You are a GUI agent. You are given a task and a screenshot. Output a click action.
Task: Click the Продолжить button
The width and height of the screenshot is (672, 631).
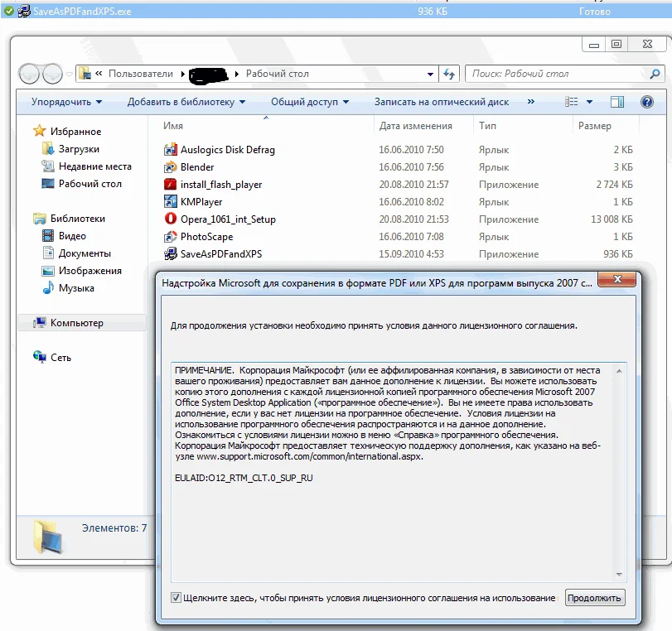coord(594,598)
